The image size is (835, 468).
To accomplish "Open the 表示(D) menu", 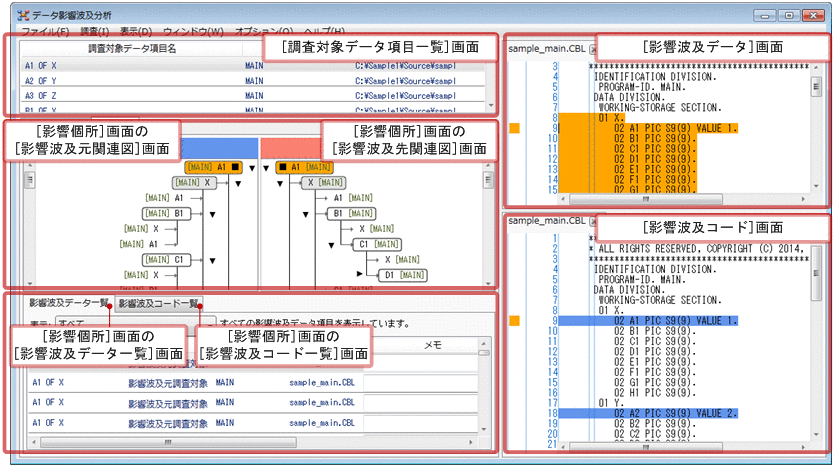I will (136, 31).
